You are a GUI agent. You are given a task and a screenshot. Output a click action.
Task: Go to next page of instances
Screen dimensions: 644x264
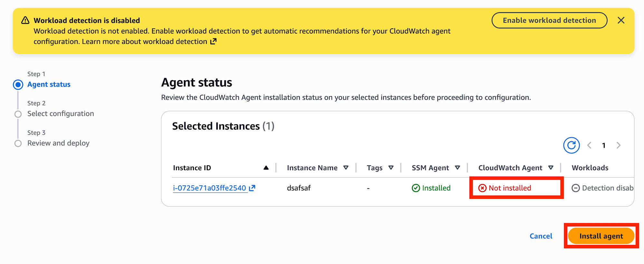(x=618, y=145)
